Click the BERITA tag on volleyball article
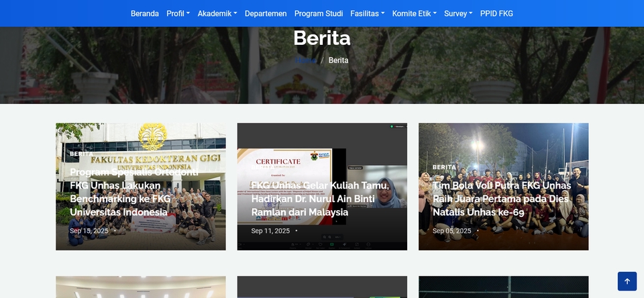 click(x=444, y=167)
